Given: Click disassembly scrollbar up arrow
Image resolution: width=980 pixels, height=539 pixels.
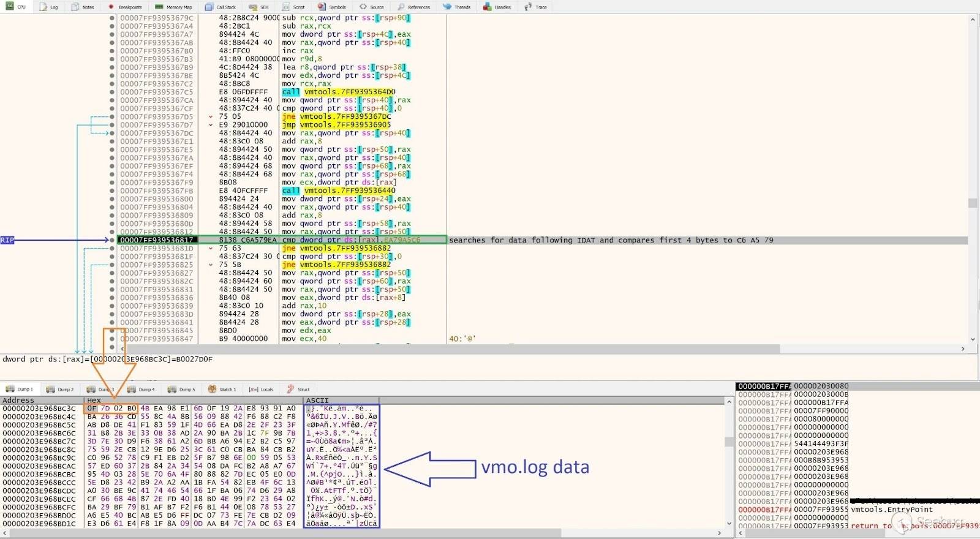Looking at the screenshot, I should (x=973, y=20).
